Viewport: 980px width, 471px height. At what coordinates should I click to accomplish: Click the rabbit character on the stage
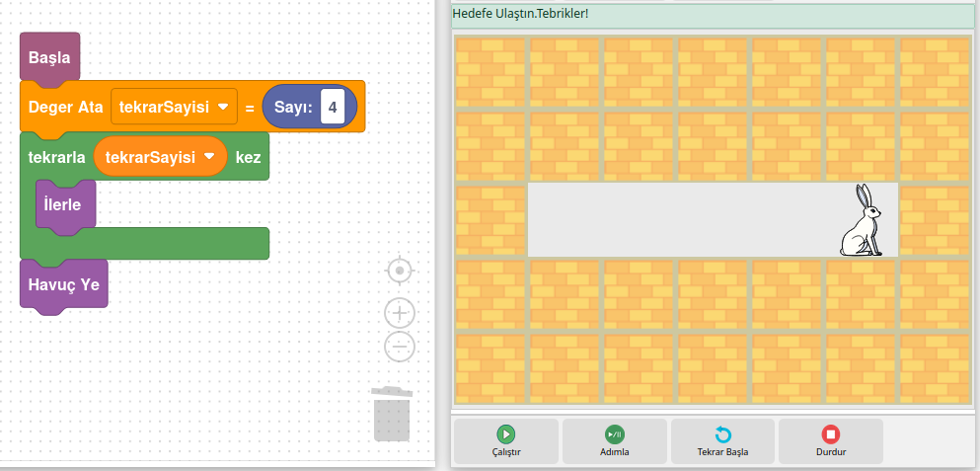(x=862, y=222)
